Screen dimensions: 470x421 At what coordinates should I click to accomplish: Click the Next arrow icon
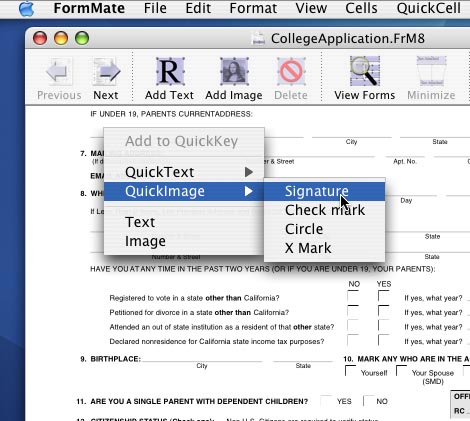(x=106, y=71)
